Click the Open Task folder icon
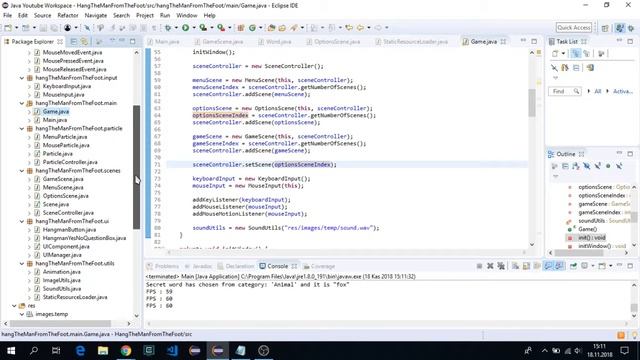This screenshot has height=360, width=640. 282,28
